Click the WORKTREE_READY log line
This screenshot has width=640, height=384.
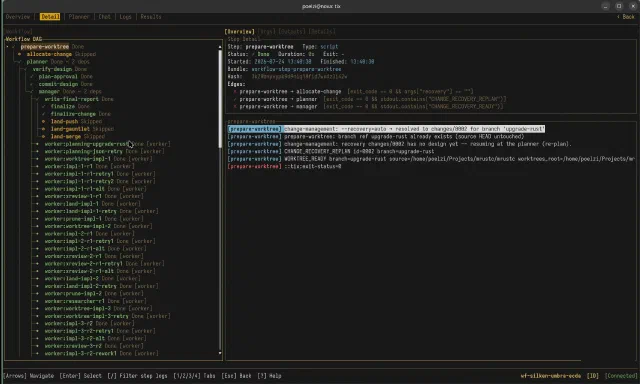pyautogui.click(x=431, y=159)
